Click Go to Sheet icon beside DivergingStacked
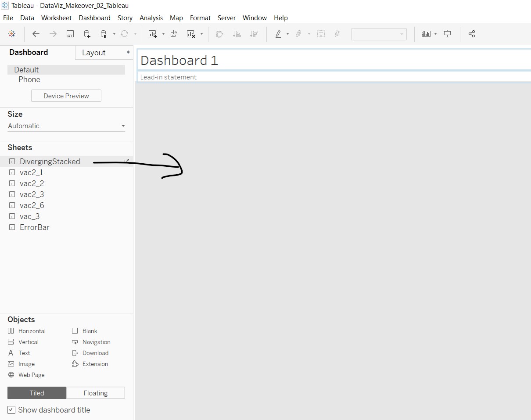This screenshot has width=531, height=420. pyautogui.click(x=127, y=161)
